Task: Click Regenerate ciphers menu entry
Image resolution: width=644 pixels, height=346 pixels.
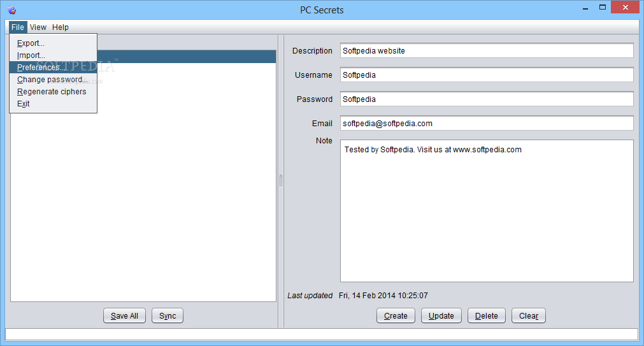Action: [54, 92]
